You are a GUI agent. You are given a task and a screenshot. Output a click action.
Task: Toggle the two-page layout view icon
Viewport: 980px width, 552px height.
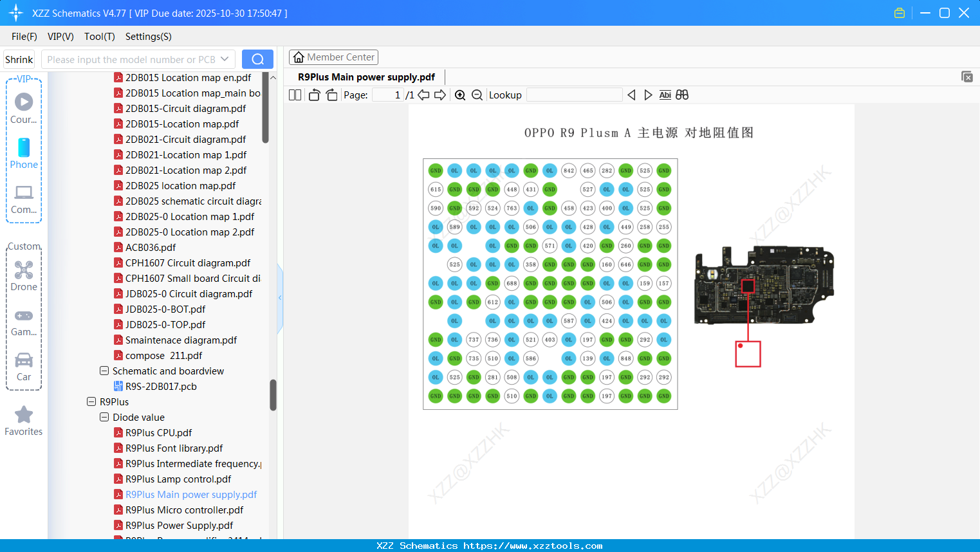[x=295, y=95]
